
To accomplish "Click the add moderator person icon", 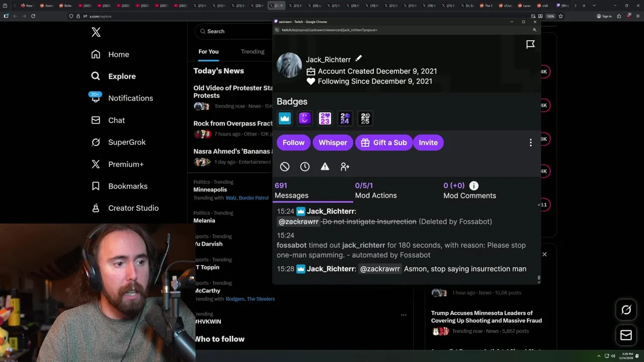I will [x=345, y=166].
